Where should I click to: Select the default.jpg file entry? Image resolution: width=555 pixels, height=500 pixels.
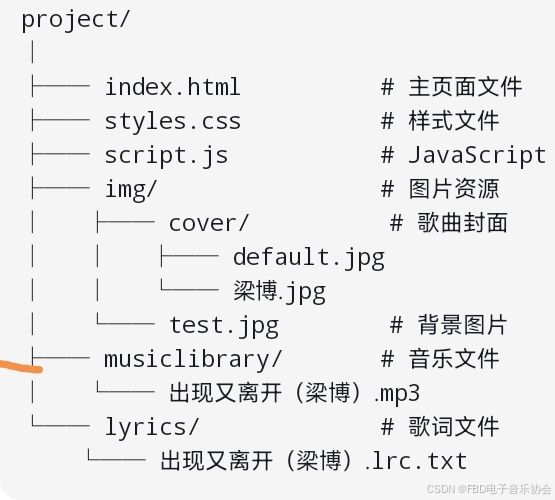pyautogui.click(x=309, y=258)
